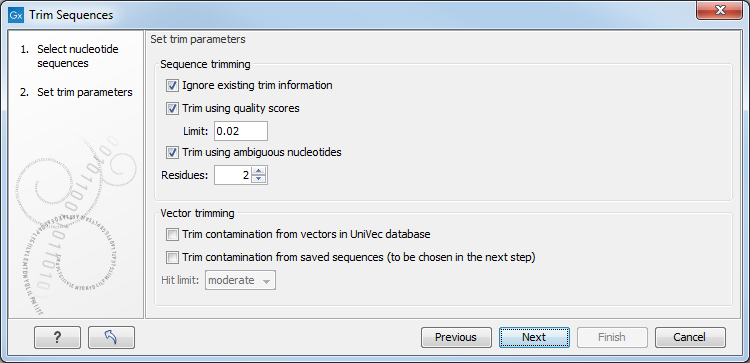Enable Trim contamination from UniVec database
Image resolution: width=750 pixels, height=363 pixels.
coord(172,234)
